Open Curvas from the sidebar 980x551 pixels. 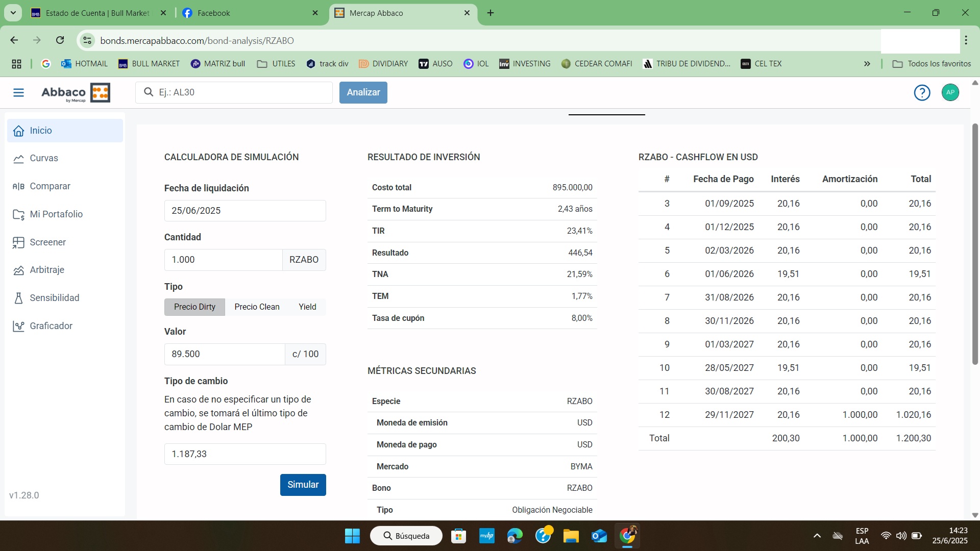[x=44, y=158]
